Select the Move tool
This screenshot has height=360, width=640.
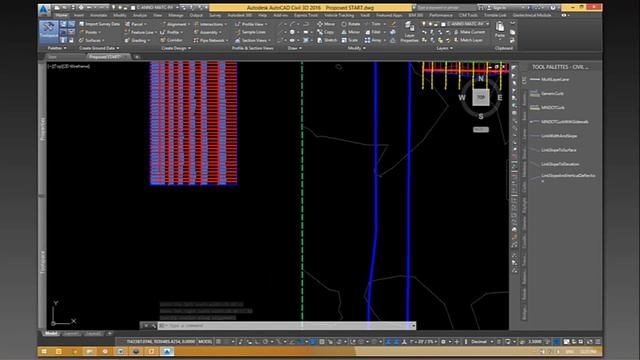[326, 24]
